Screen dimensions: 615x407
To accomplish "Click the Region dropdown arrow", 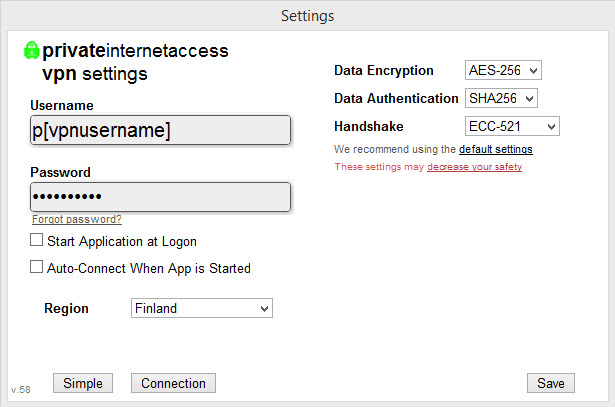I will [264, 309].
